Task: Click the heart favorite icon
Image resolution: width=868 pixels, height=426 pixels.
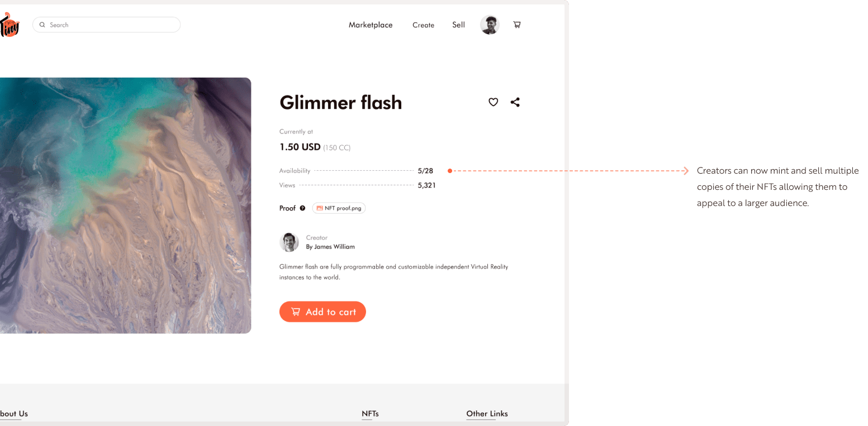Action: click(493, 102)
